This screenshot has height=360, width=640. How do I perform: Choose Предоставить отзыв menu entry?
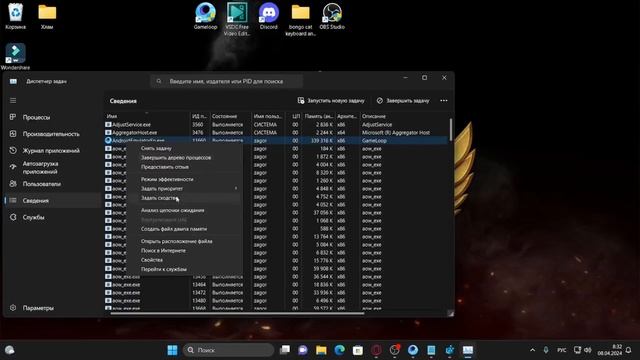(165, 167)
